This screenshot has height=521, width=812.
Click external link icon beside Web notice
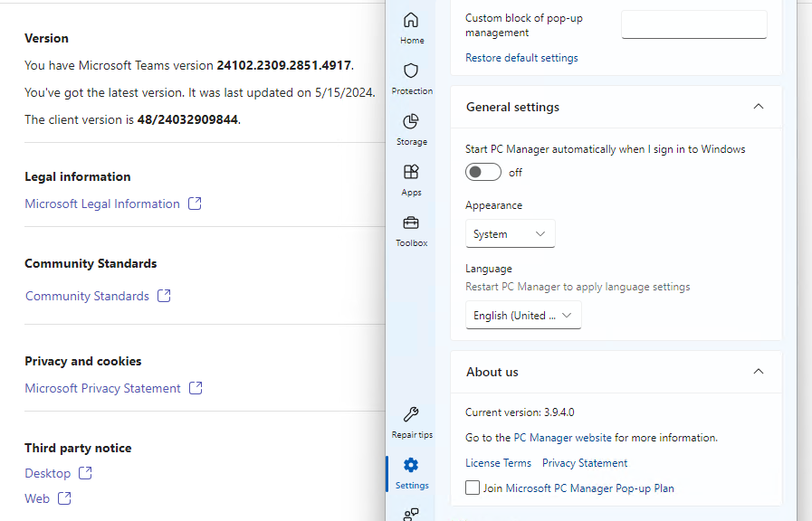click(65, 497)
